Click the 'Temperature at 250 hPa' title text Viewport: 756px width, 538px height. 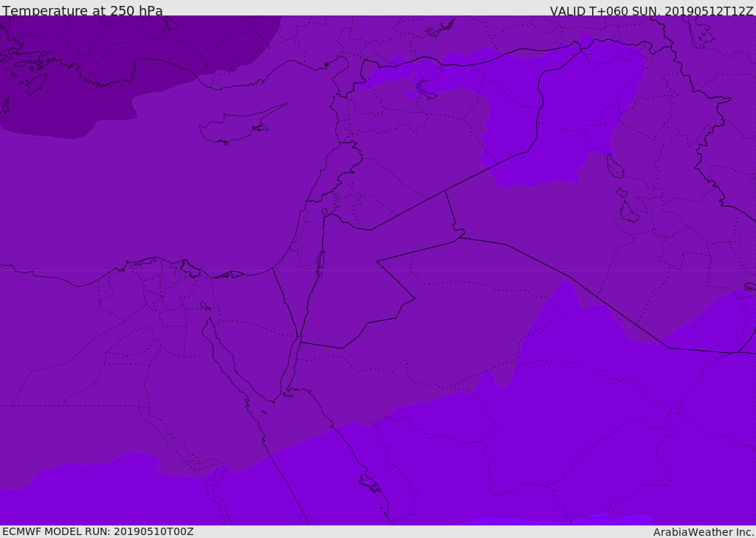83,10
